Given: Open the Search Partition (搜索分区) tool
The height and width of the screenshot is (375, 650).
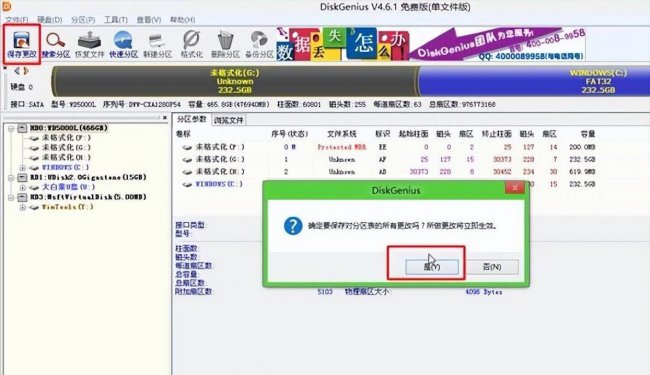Looking at the screenshot, I should (56, 44).
